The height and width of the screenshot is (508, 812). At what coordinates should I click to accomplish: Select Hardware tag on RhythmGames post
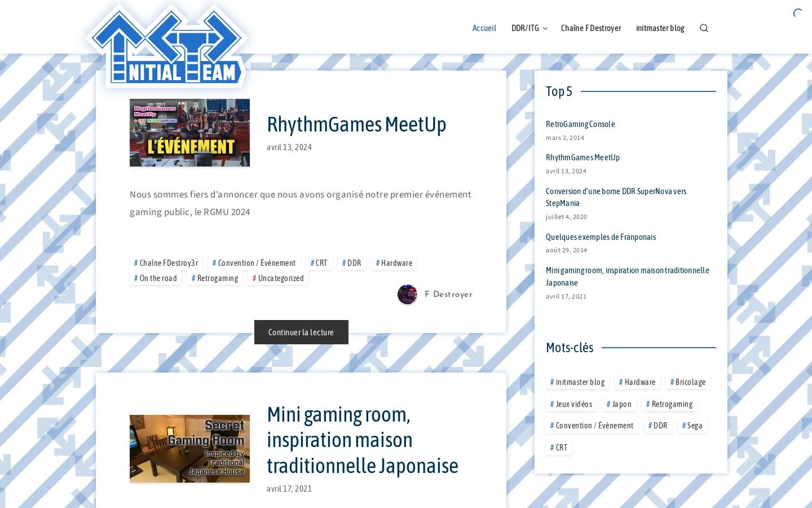(x=394, y=263)
